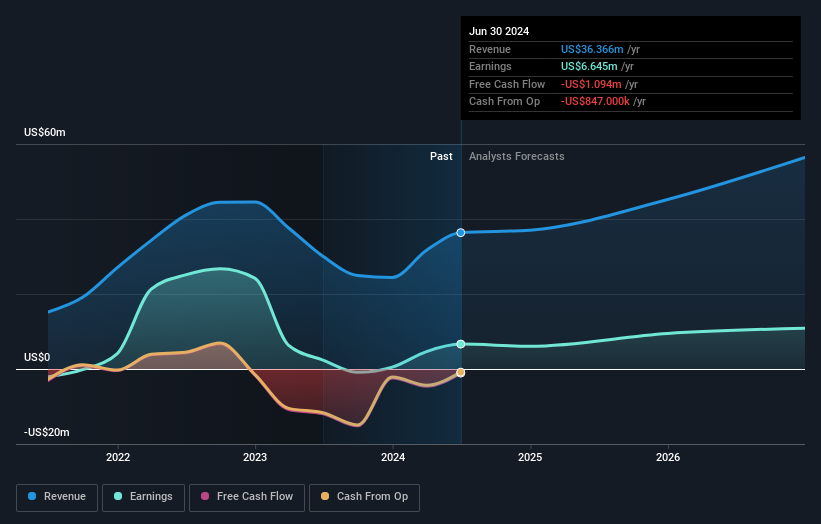
Task: Click the US$36.366m revenue value
Action: tap(592, 49)
